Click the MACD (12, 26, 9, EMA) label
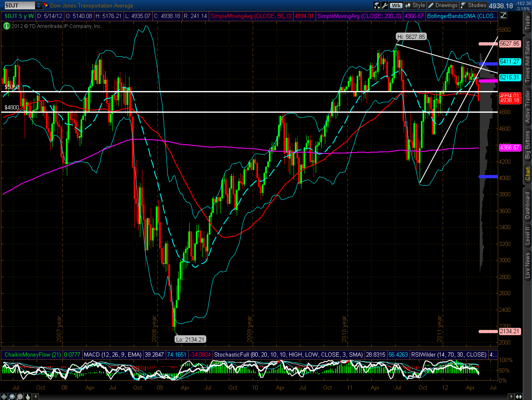Image resolution: width=532 pixels, height=400 pixels. (113, 354)
